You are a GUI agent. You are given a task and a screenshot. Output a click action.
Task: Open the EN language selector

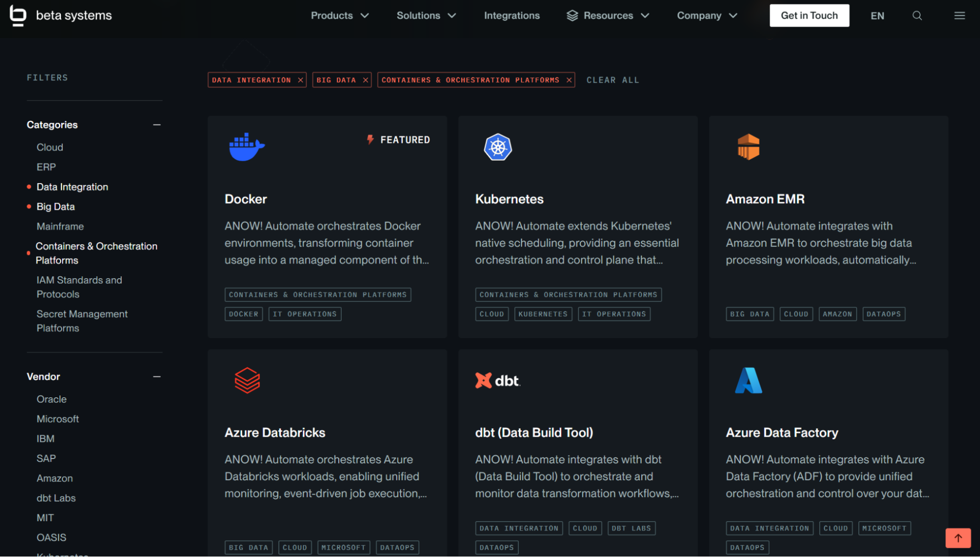tap(877, 16)
